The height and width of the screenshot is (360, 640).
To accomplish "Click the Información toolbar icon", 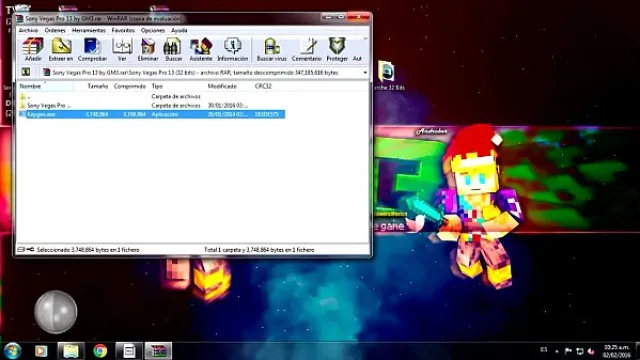I will [x=233, y=49].
